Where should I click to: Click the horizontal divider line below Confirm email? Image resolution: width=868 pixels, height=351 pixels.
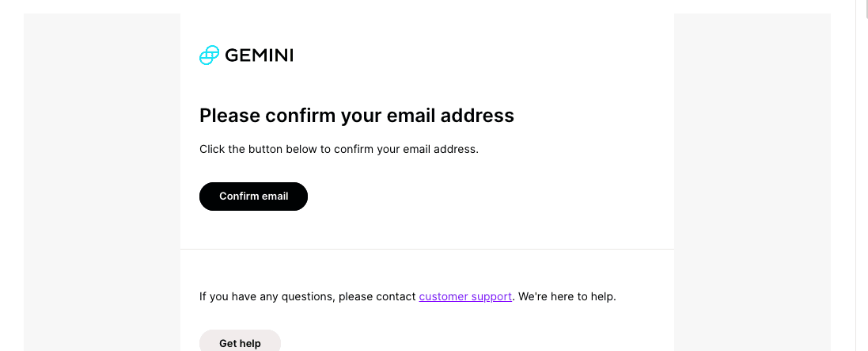tap(427, 249)
